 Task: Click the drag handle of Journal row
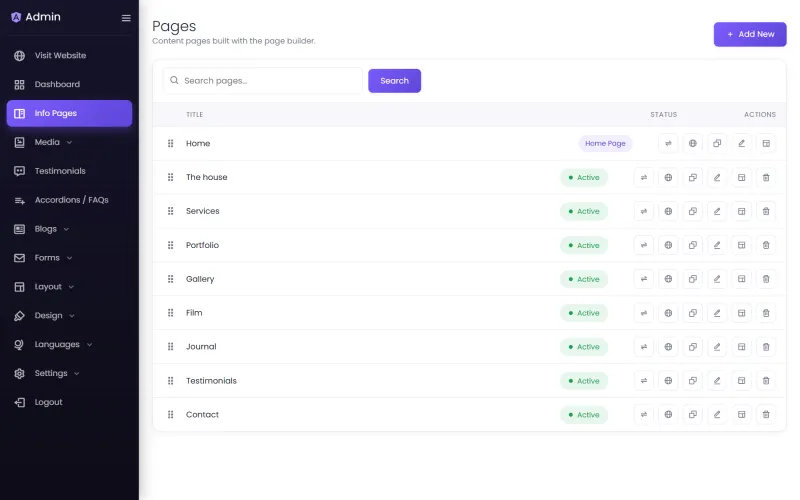pyautogui.click(x=170, y=347)
